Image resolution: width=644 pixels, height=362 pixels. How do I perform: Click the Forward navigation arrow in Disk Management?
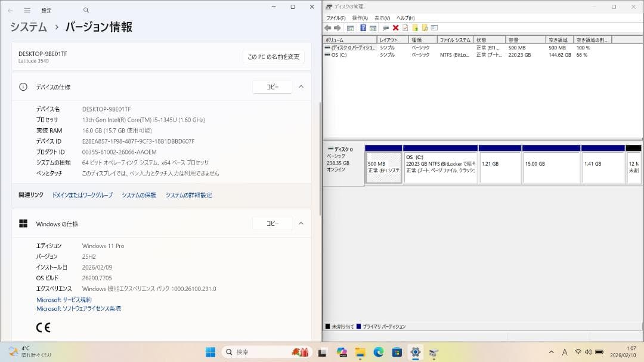[x=338, y=27]
